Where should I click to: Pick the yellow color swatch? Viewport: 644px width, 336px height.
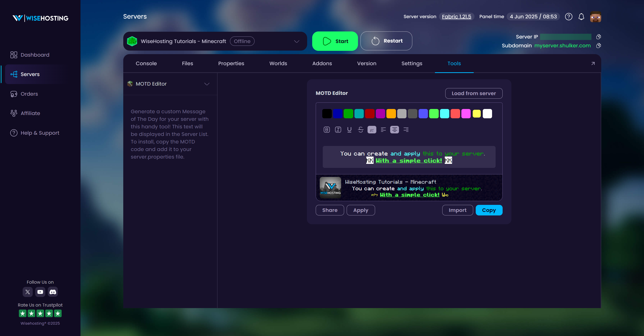click(477, 114)
